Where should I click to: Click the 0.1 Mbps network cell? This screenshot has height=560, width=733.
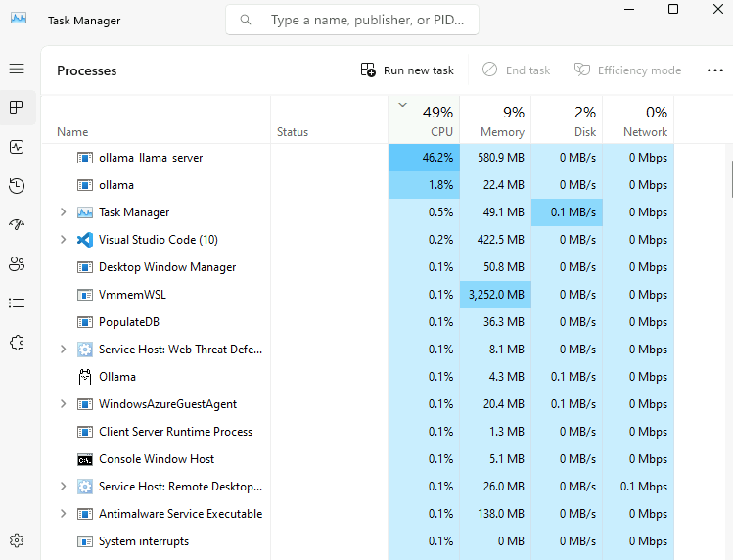(x=638, y=487)
